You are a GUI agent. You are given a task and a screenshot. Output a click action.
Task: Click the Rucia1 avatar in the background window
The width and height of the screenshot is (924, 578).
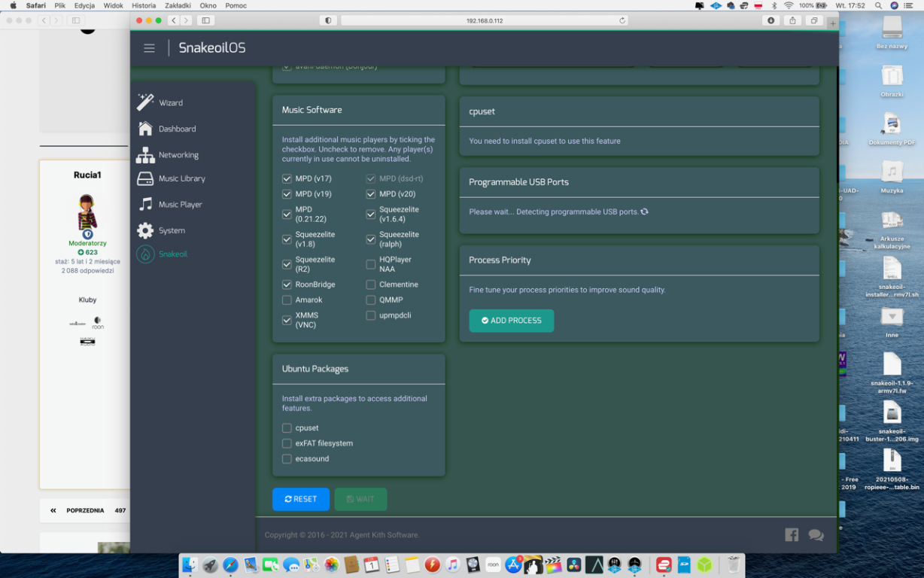87,212
